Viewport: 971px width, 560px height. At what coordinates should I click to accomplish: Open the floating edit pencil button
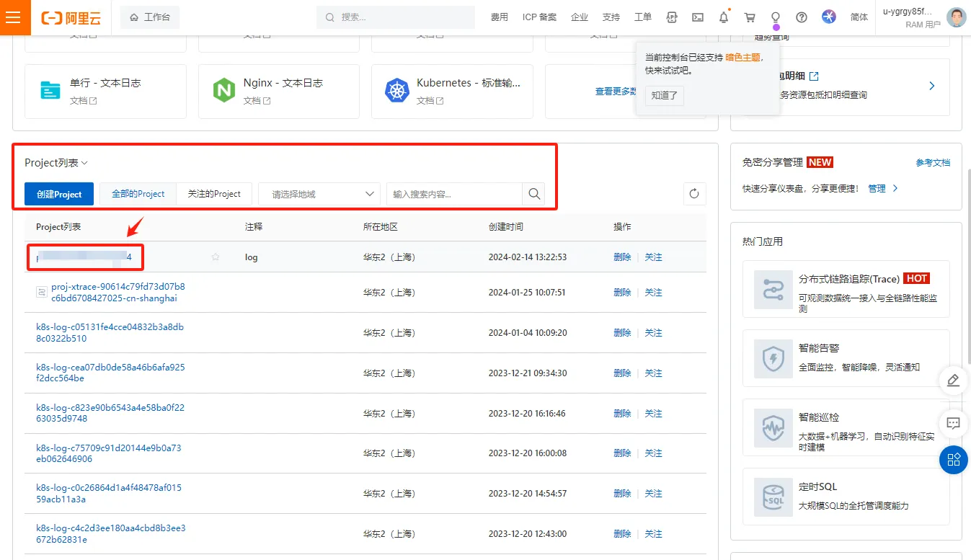tap(953, 380)
